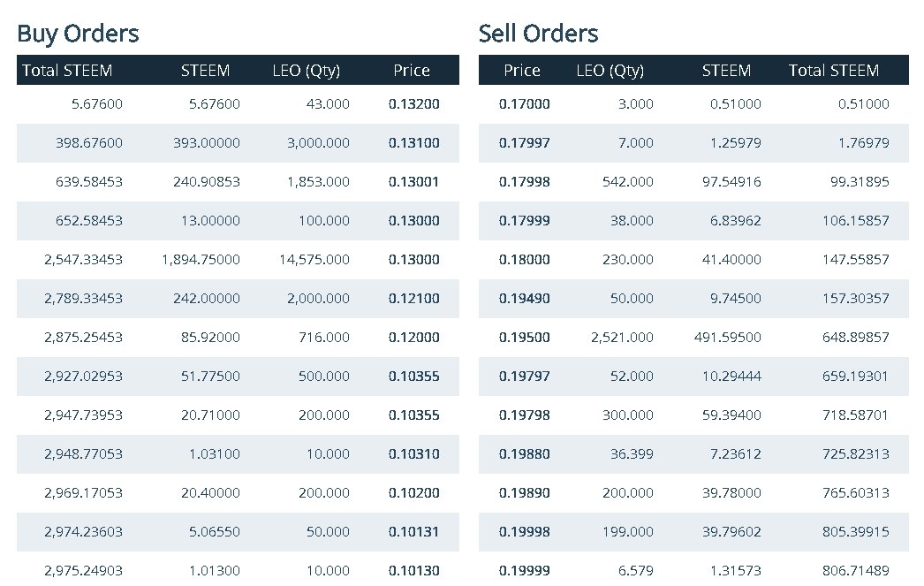This screenshot has width=924, height=586.
Task: Click sell quantity 2,521.000
Action: click(622, 338)
